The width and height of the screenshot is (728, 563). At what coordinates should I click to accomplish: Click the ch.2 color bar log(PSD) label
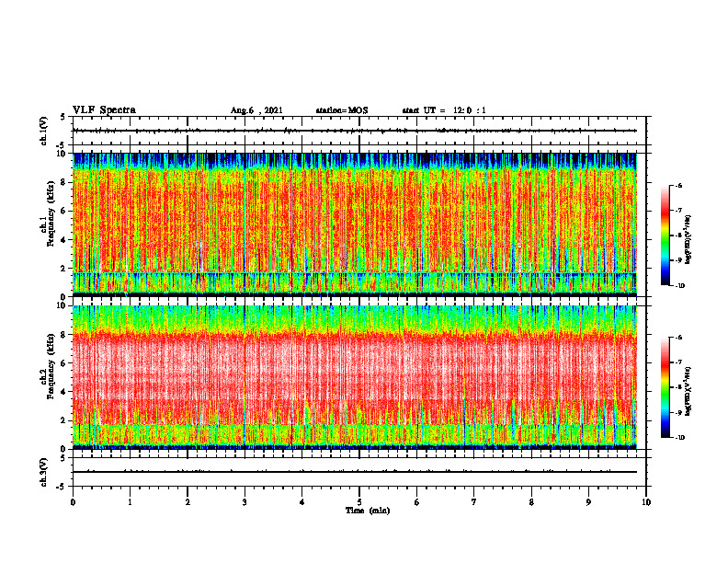tap(688, 391)
